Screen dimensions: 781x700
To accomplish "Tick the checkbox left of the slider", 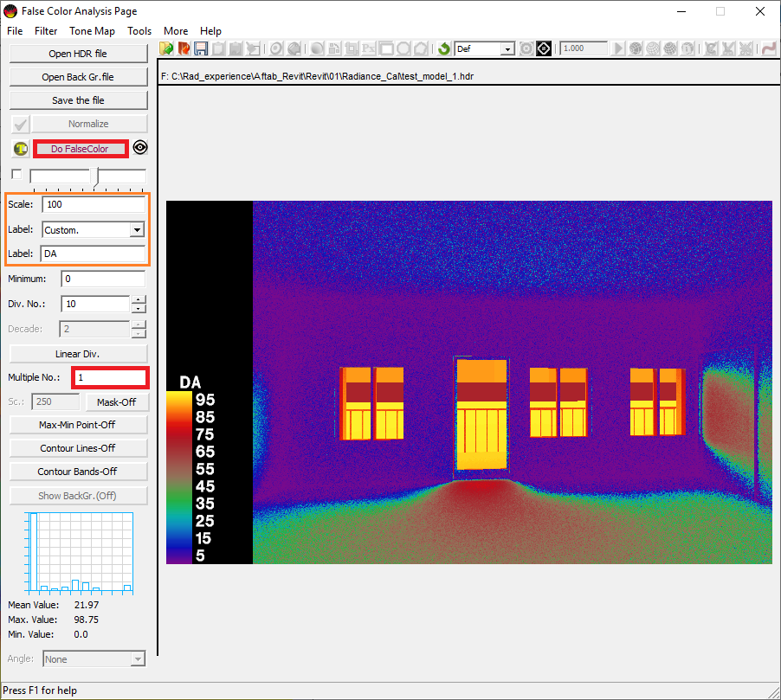I will pos(16,174).
